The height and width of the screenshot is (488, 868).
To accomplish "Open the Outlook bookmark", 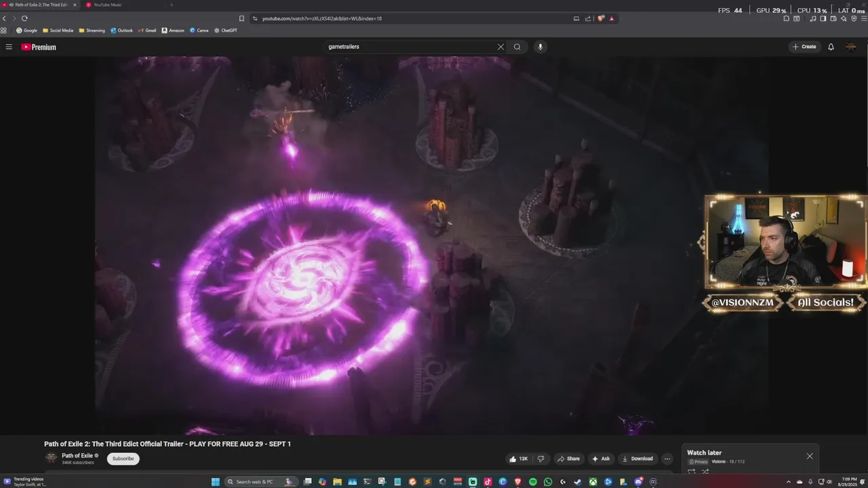I will point(121,30).
